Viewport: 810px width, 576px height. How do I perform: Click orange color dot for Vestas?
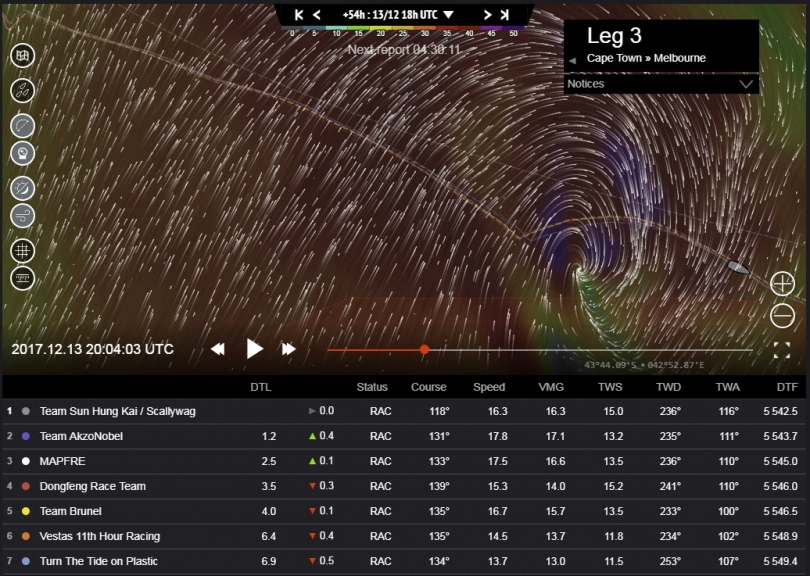[x=26, y=536]
